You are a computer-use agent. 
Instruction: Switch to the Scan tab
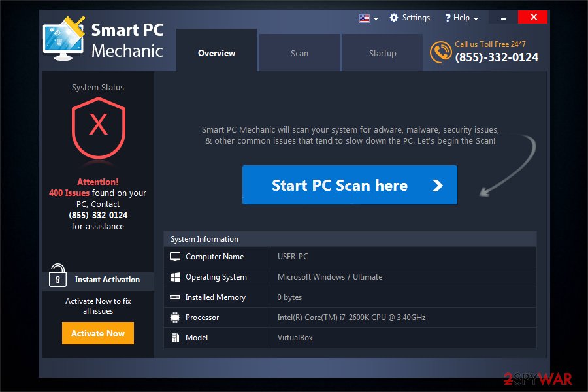click(x=299, y=54)
